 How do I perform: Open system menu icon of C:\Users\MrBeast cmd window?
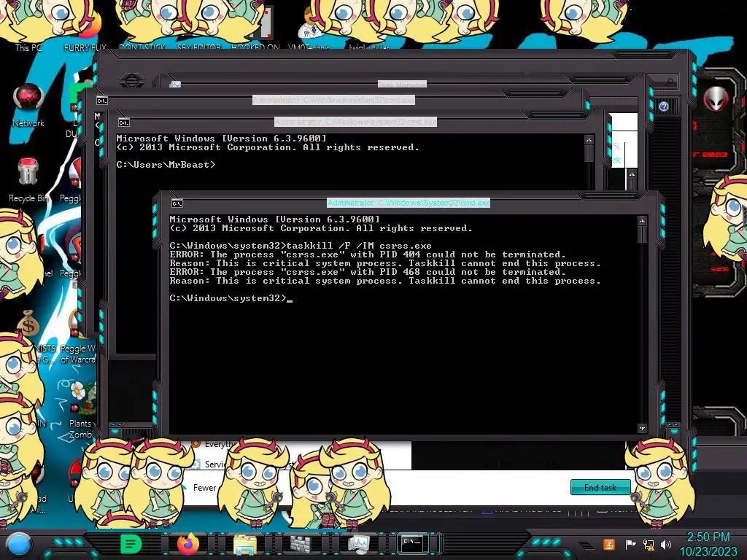(x=123, y=122)
